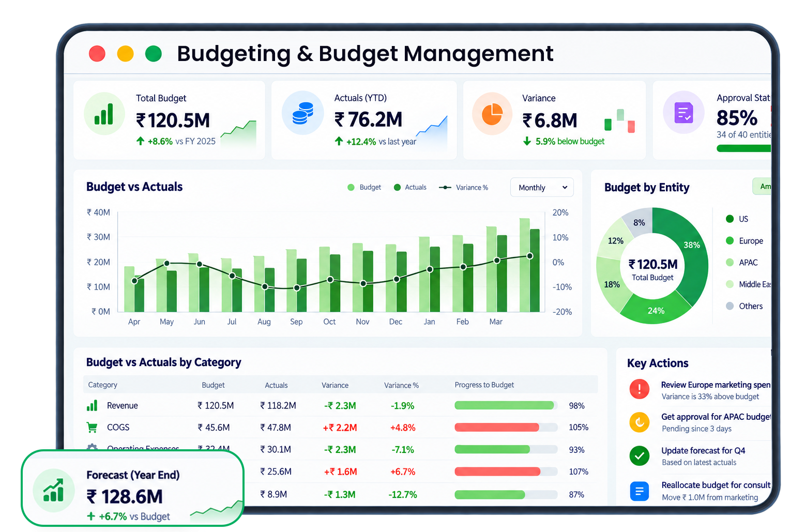
Task: Click the Actuals (YTD) coins icon
Action: 302,113
